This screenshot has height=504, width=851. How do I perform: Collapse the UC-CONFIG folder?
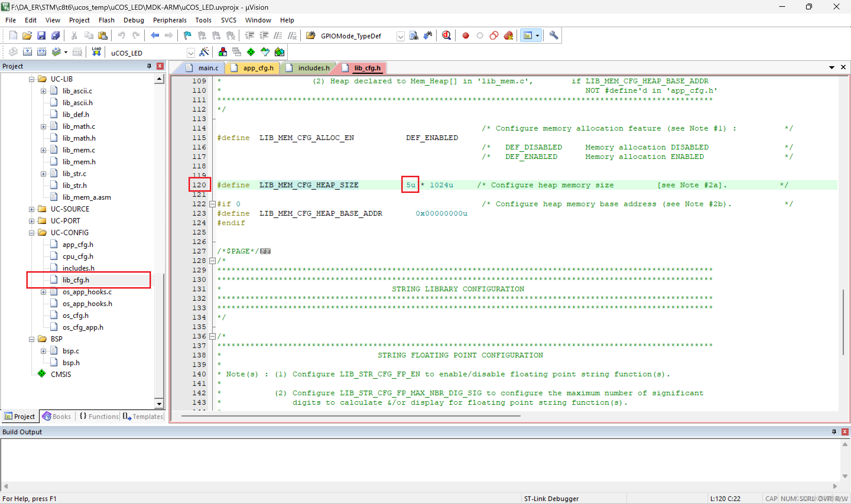tap(32, 233)
